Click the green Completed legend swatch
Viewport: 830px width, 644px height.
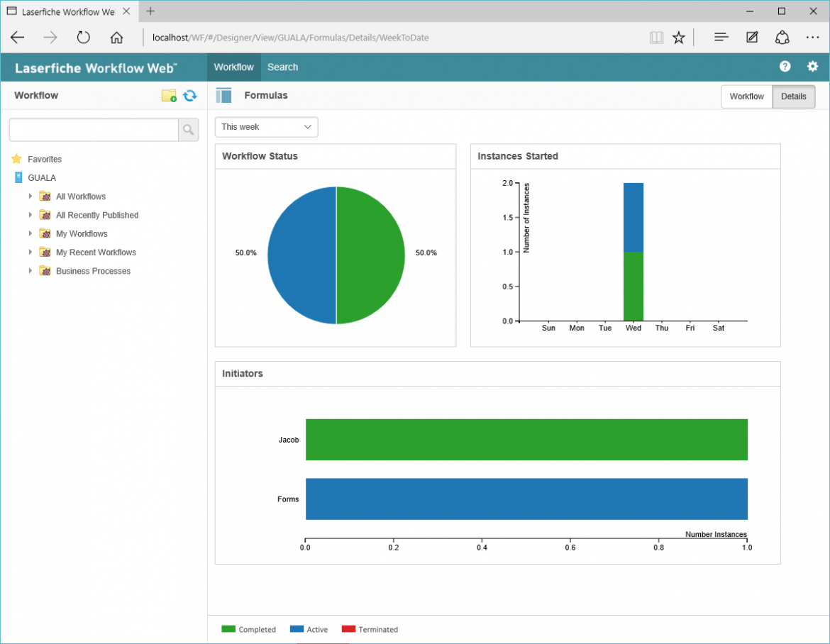[x=228, y=629]
